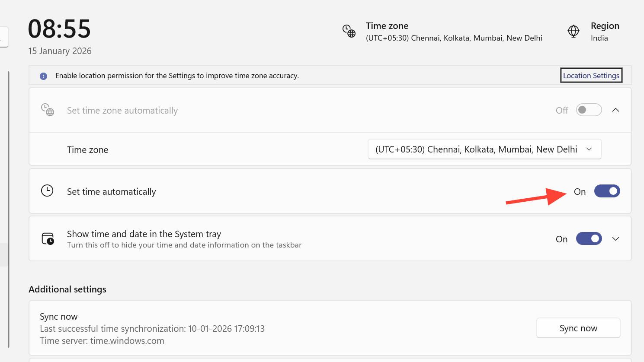Click the Show time and date row title
Viewport: 644px width, 362px height.
click(x=144, y=234)
